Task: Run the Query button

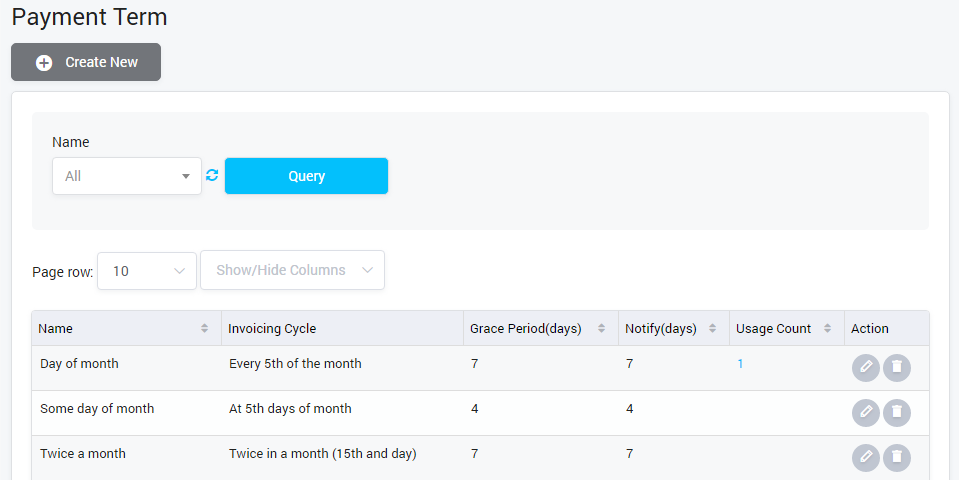Action: 306,176
